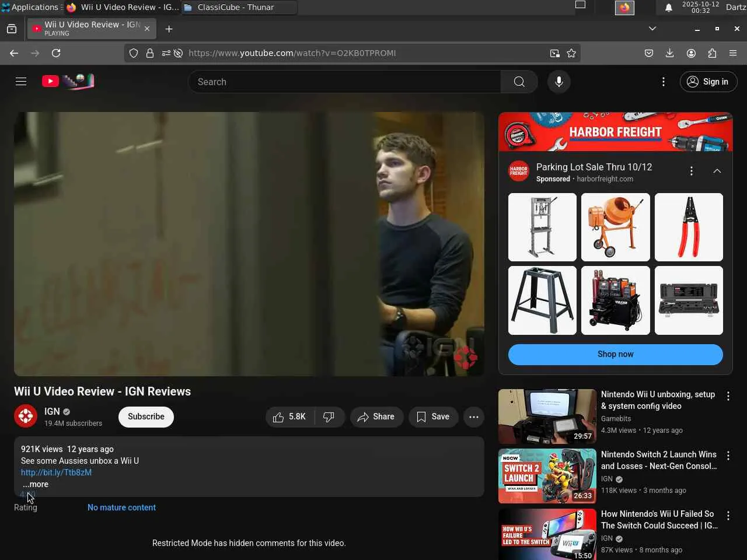Select the orange cement mixer product
This screenshot has width=747, height=560.
click(616, 227)
